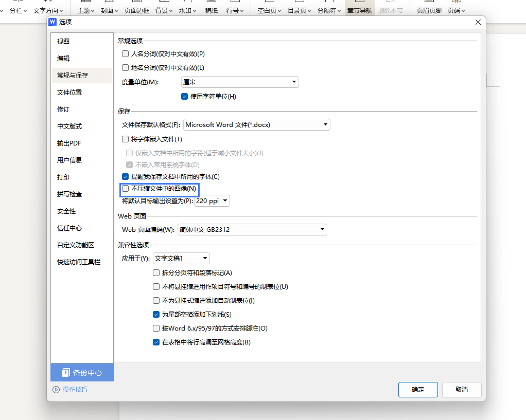This screenshot has width=526, height=420.
Task: Uncheck 提醒我保存文档中所用的字体
Action: (x=126, y=177)
